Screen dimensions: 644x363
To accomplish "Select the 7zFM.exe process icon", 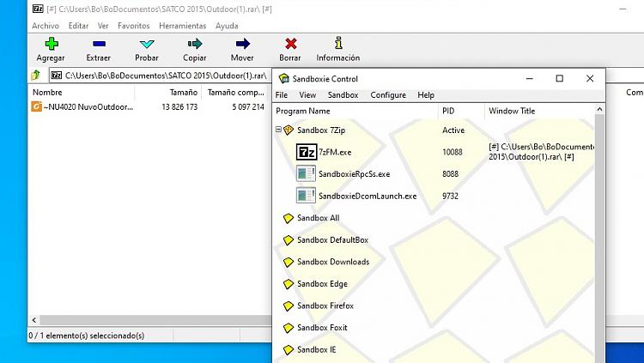I will coord(307,152).
